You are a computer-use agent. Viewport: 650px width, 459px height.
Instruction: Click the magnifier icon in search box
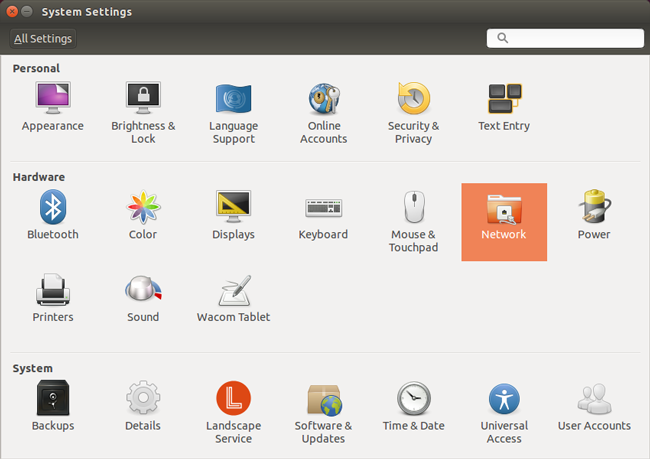point(502,38)
